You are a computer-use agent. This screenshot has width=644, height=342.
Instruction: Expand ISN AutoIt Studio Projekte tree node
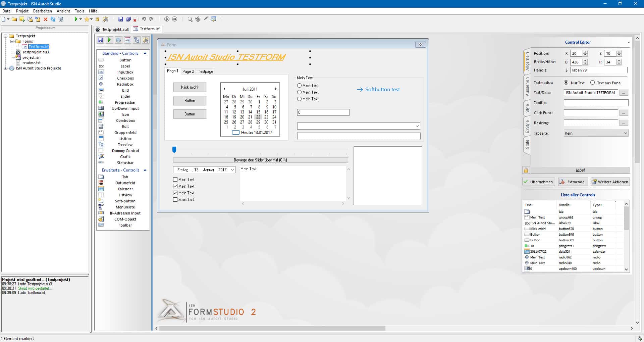click(x=5, y=68)
